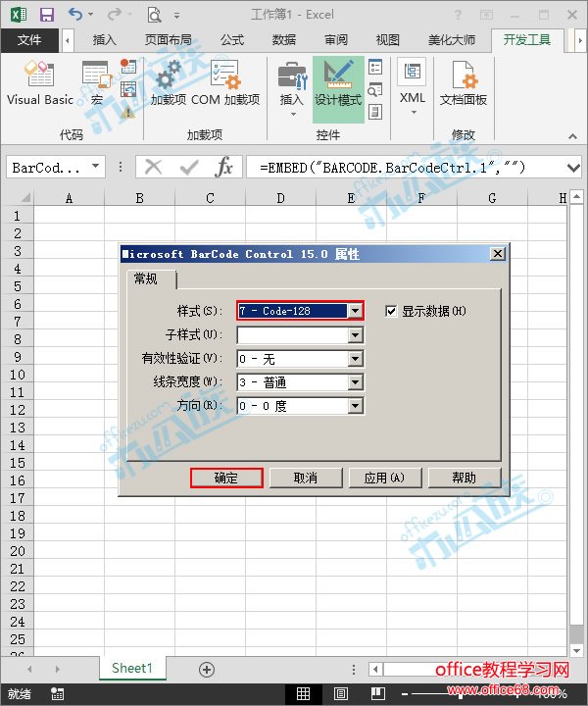Click the 帮助 button

(x=465, y=478)
